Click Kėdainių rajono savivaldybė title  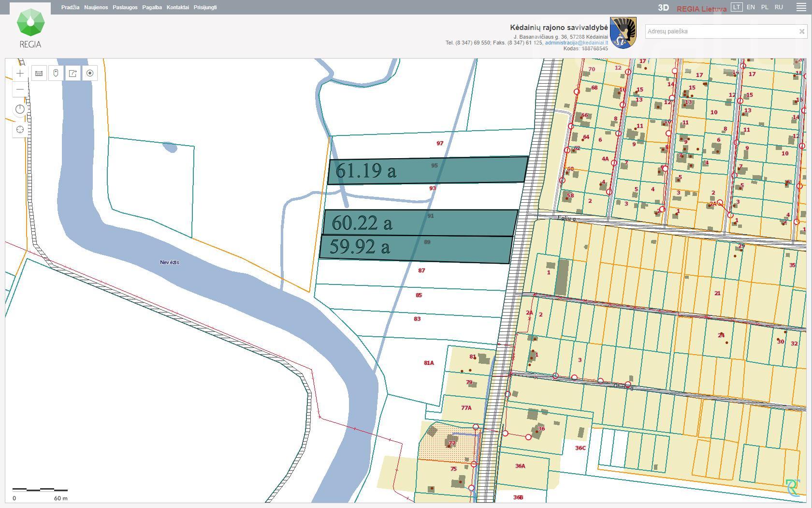pyautogui.click(x=559, y=28)
